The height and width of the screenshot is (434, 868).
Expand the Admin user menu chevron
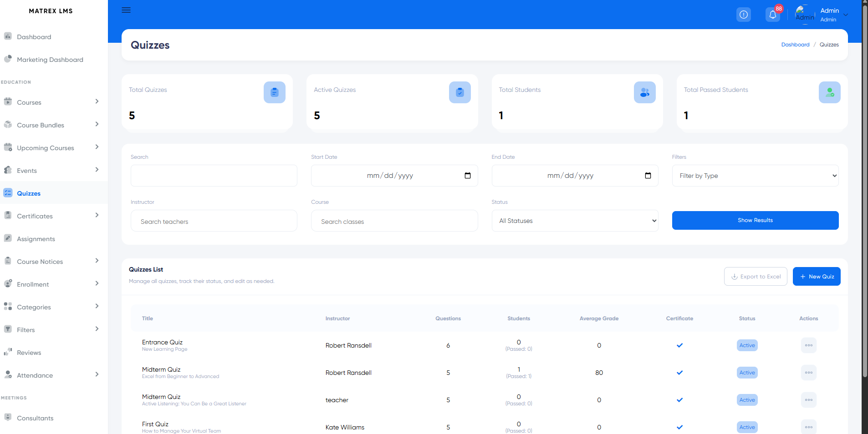coord(846,15)
